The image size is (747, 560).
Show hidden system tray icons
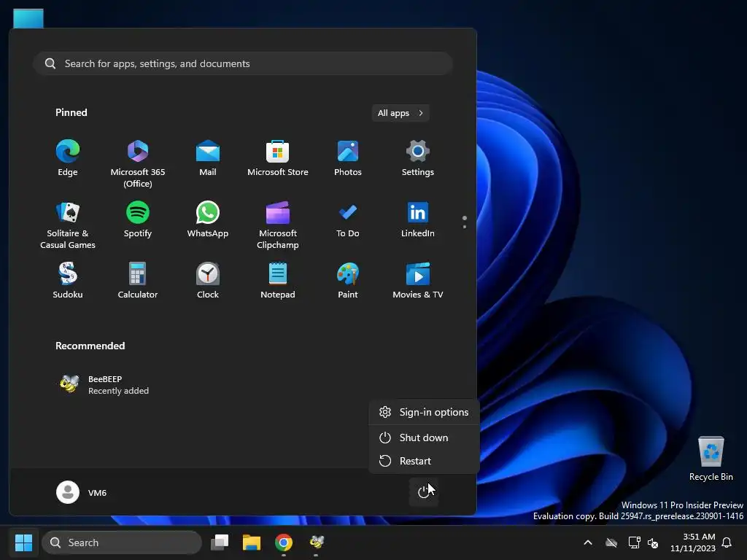point(588,542)
